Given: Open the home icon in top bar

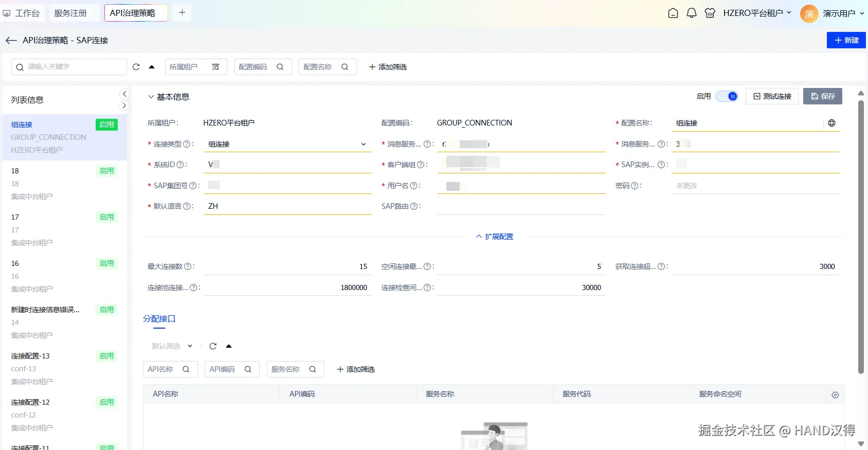Looking at the screenshot, I should (673, 13).
